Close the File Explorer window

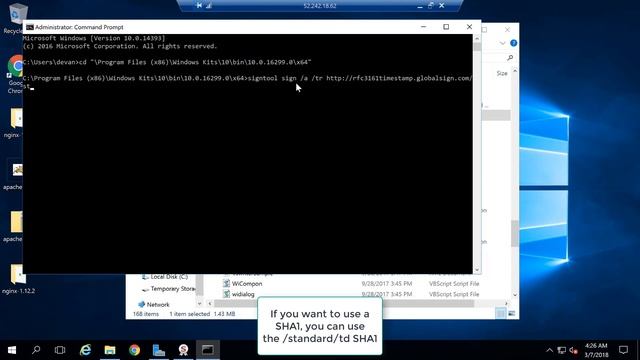pos(507,30)
